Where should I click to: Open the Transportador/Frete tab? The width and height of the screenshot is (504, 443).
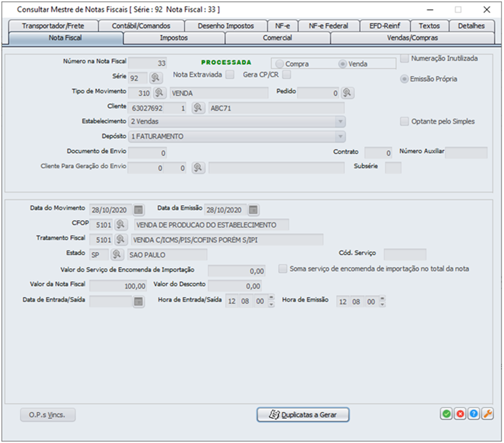coord(53,26)
